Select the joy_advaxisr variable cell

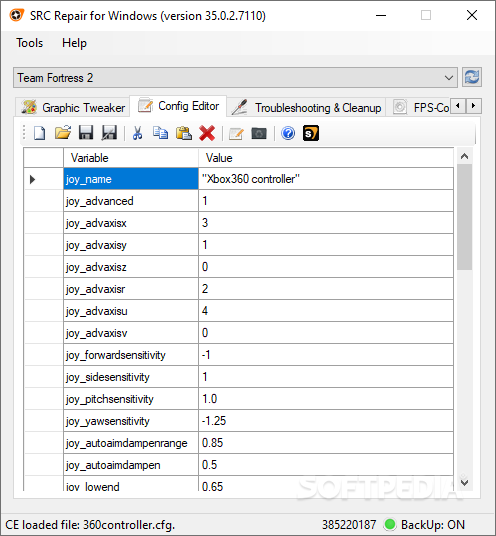131,289
